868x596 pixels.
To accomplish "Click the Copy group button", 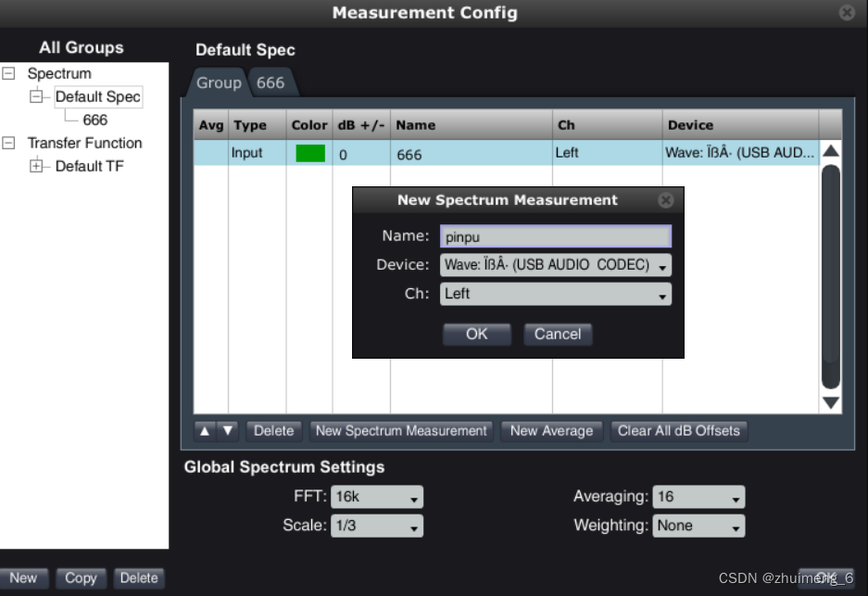I will (x=81, y=577).
